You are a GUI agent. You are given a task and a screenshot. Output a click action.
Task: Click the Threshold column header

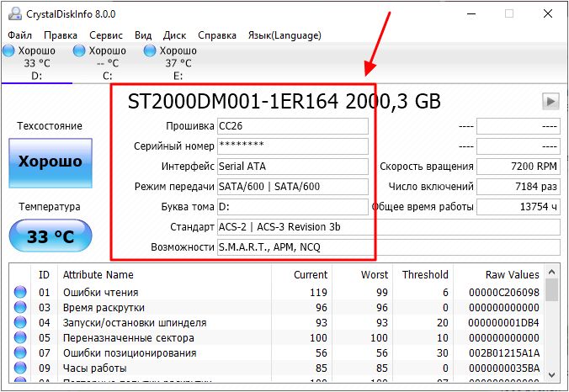pos(423,274)
